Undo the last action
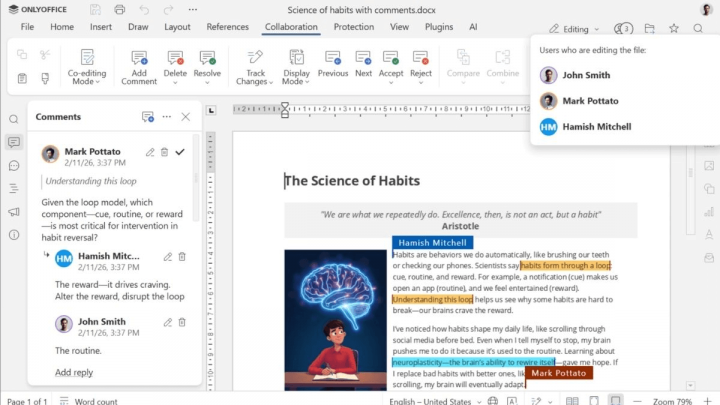This screenshot has width=720, height=405. click(144, 10)
